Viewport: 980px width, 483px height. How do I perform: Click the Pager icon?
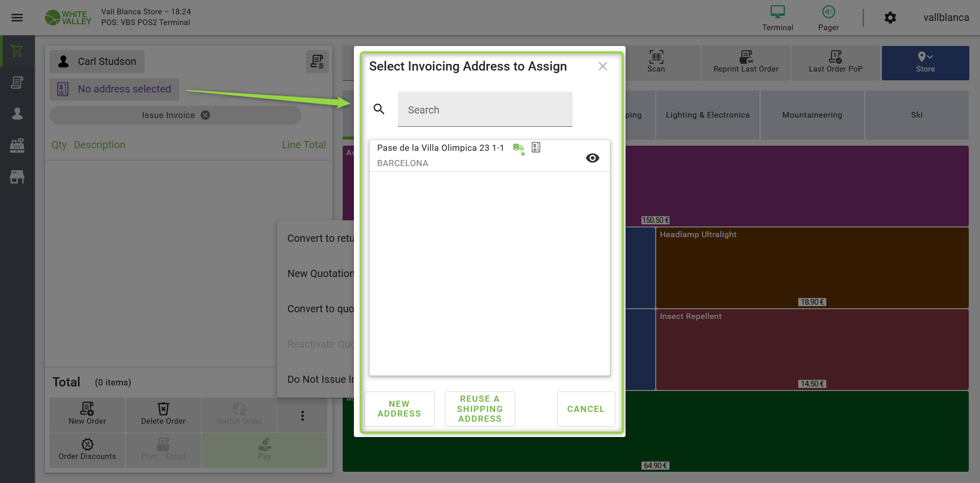(x=828, y=12)
